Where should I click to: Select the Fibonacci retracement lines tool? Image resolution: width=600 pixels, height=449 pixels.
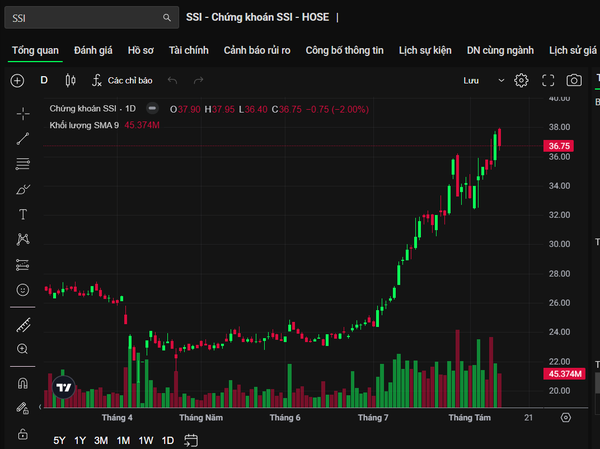tap(23, 164)
